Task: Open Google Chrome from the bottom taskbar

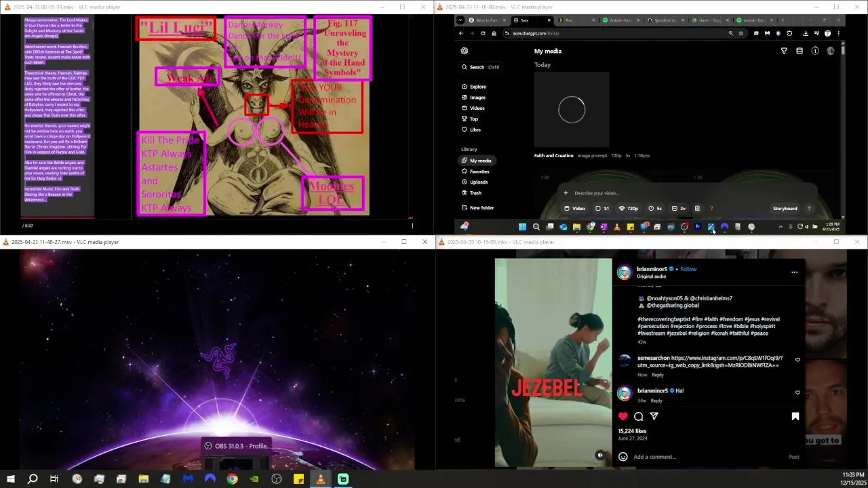Action: [x=233, y=479]
